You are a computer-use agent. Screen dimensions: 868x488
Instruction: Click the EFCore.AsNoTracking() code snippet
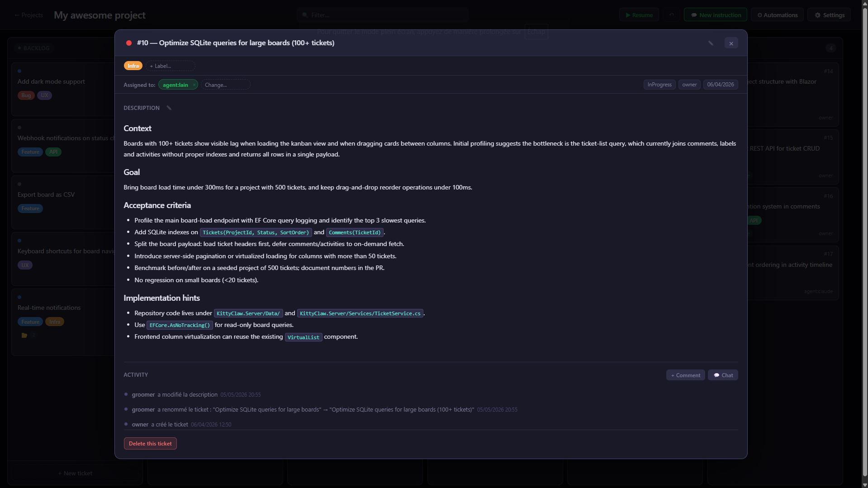coord(180,325)
